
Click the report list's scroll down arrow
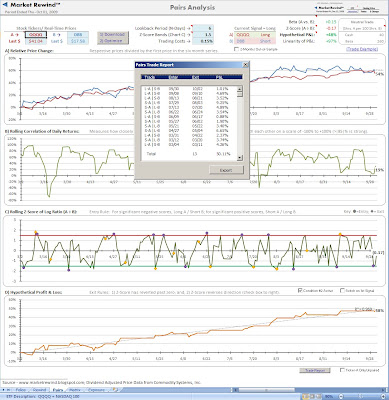pyautogui.click(x=240, y=158)
